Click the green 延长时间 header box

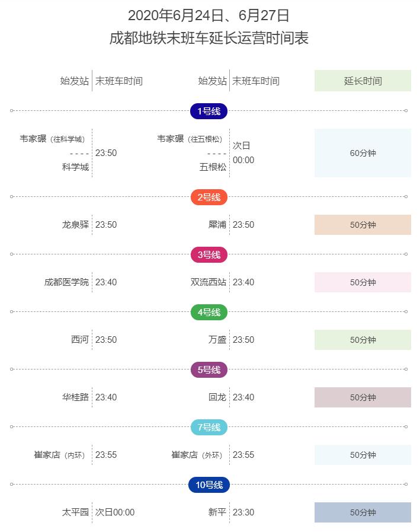[x=363, y=81]
